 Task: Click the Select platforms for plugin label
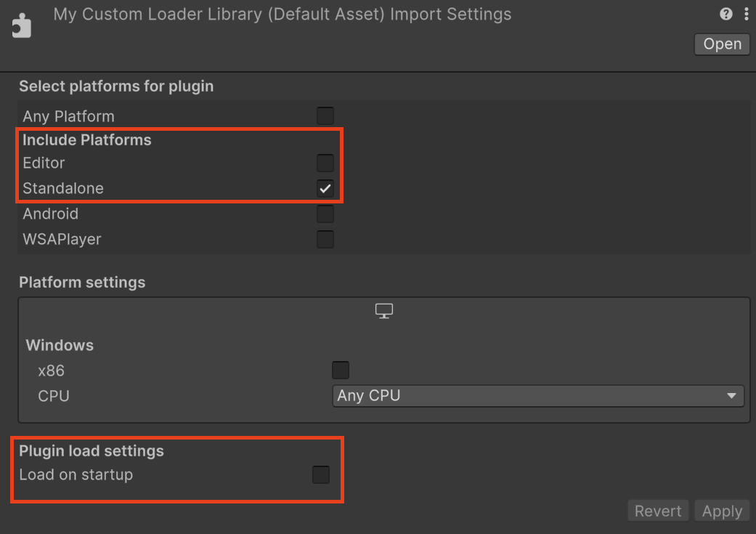116,86
